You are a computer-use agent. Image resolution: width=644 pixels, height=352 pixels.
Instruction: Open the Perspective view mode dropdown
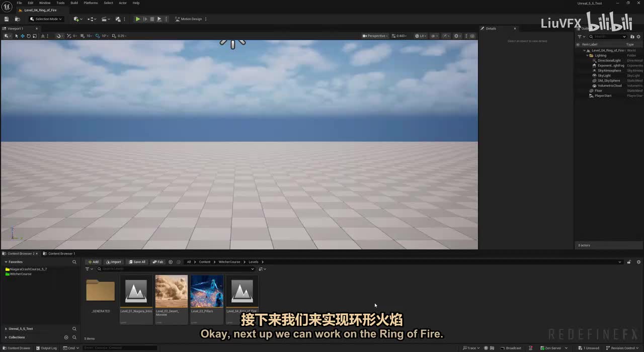[x=375, y=36]
